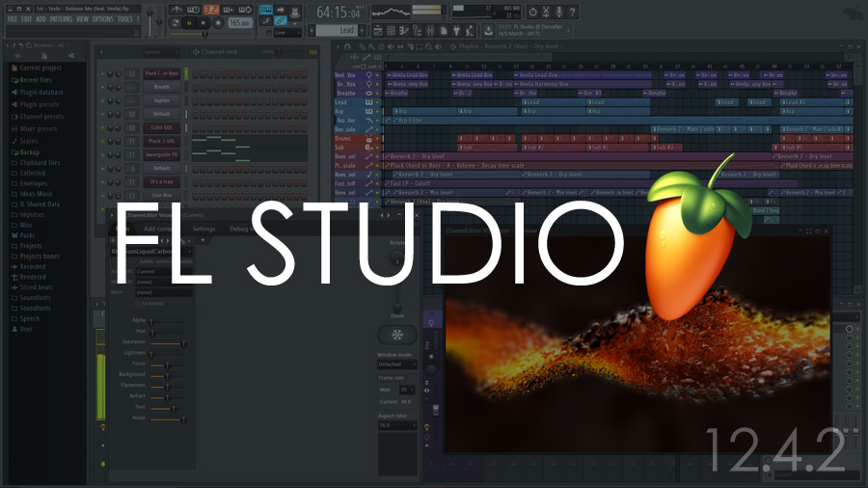Select the playlist Draw pencil tool
The width and height of the screenshot is (868, 488).
coord(362,46)
